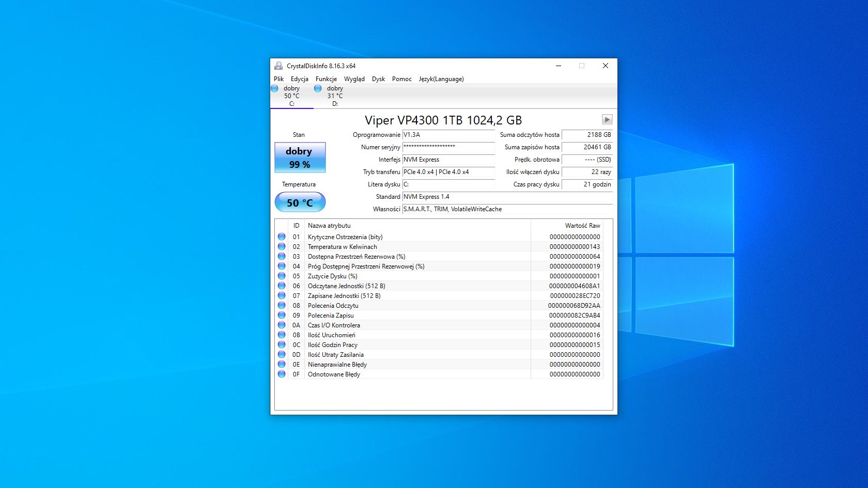Image resolution: width=868 pixels, height=488 pixels.
Task: Open the Edycja menu
Action: click(300, 79)
